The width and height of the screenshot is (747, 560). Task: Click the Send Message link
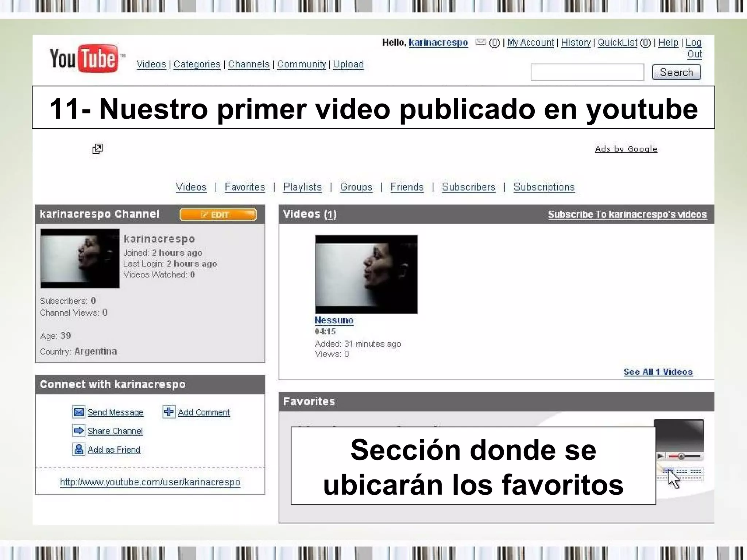point(115,412)
